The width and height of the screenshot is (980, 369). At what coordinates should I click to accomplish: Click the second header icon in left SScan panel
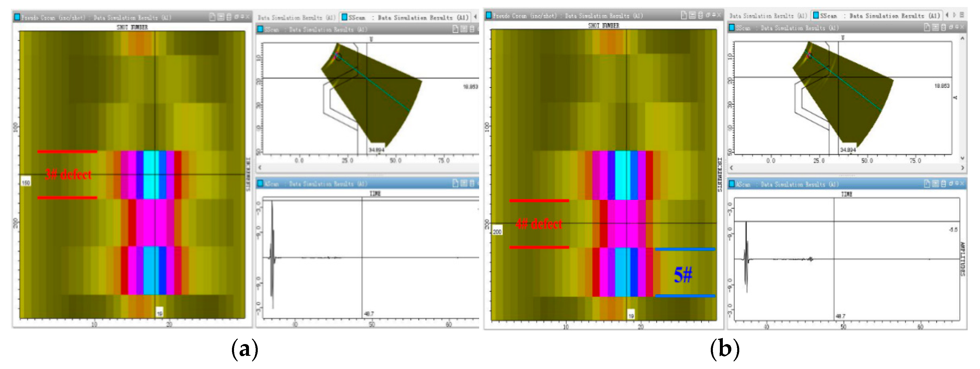pos(464,29)
